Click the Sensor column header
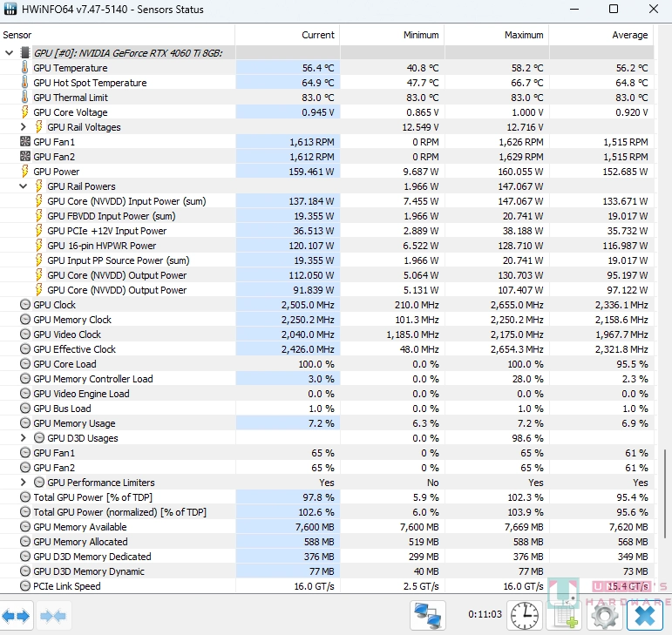The image size is (672, 635). [117, 35]
